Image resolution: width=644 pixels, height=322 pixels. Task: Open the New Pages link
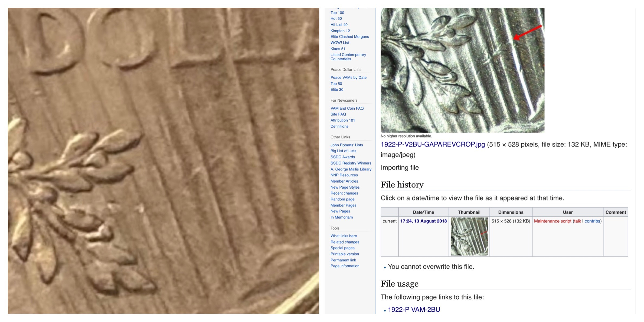[340, 211]
